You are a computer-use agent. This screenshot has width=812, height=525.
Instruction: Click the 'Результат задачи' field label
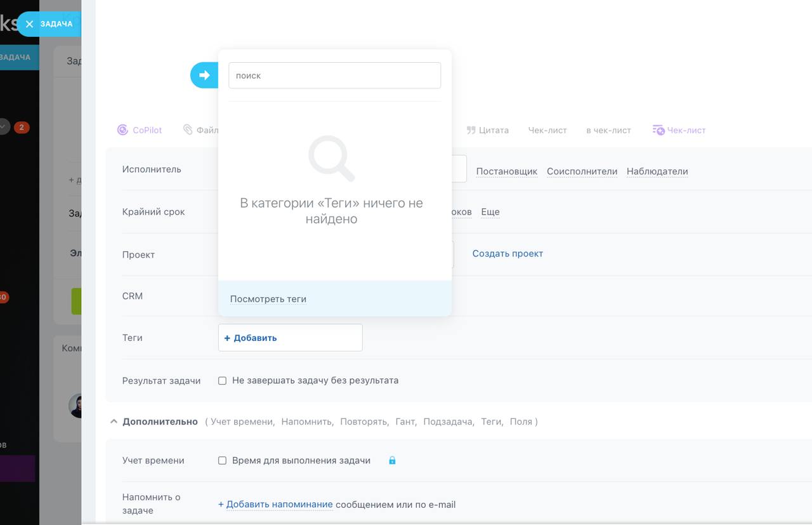tap(161, 381)
